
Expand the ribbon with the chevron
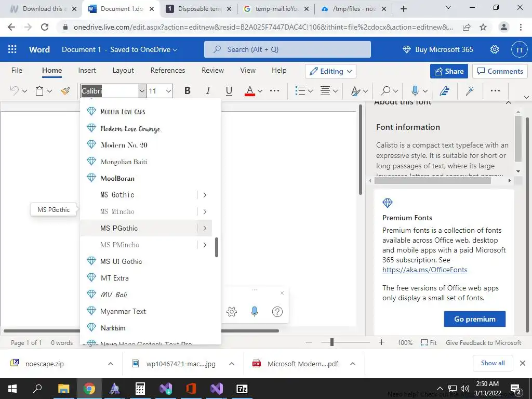tap(526, 97)
